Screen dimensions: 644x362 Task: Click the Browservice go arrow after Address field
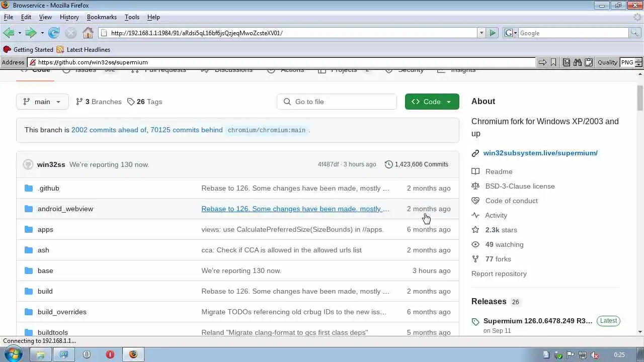coord(542,62)
